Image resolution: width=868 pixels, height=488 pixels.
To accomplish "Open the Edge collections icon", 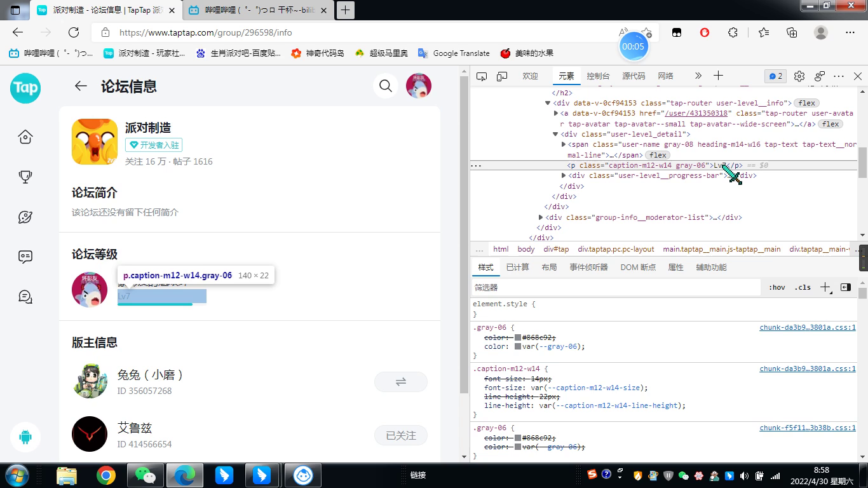I will click(792, 32).
